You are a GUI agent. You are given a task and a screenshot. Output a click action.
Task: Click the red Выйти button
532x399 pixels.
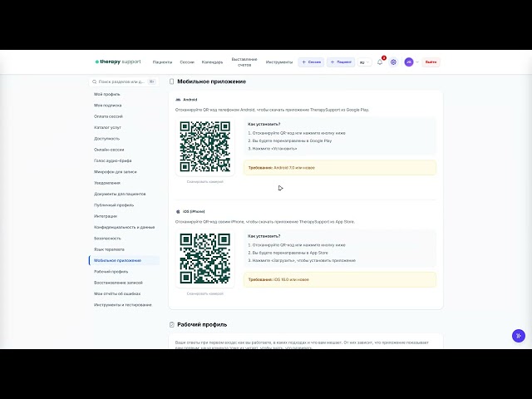tap(431, 62)
